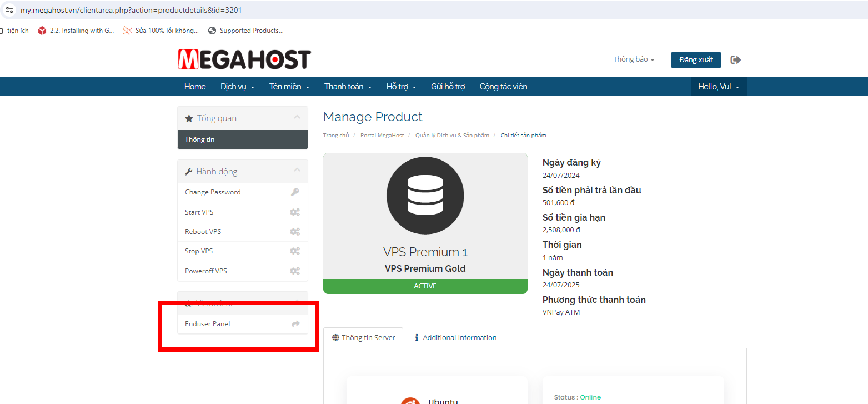
Task: Click the site info icon in address bar
Action: click(9, 10)
